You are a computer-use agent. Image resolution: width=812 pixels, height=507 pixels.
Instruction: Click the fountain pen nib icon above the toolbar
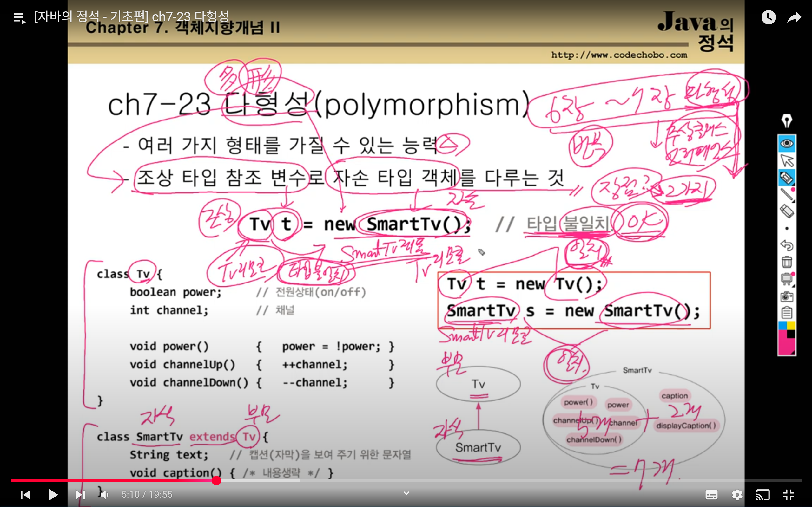tap(787, 121)
